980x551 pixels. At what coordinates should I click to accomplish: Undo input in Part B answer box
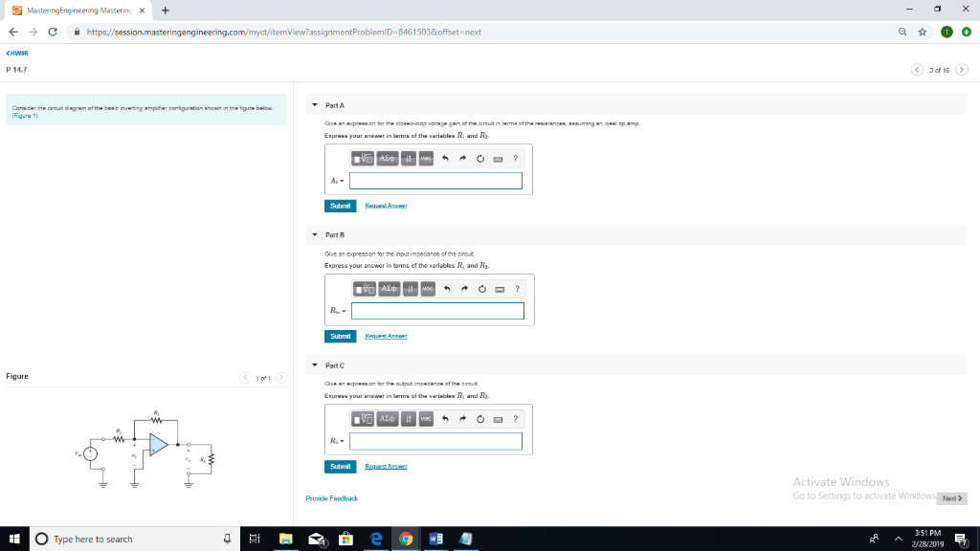coord(445,289)
